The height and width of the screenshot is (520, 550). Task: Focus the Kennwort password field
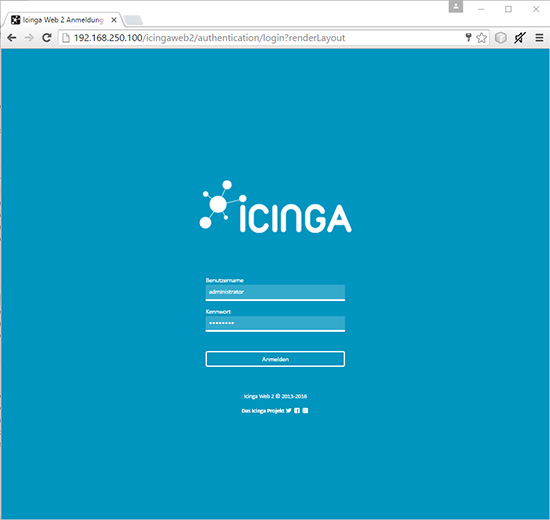275,324
